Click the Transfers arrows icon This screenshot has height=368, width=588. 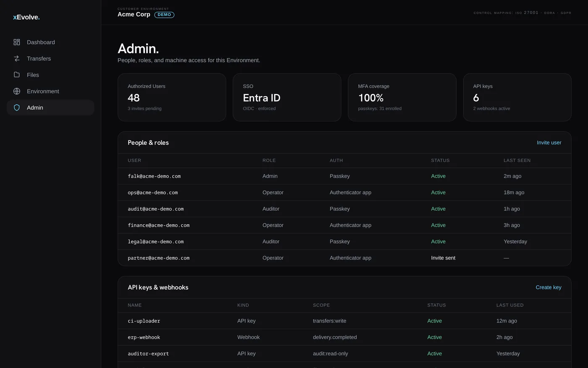click(17, 58)
